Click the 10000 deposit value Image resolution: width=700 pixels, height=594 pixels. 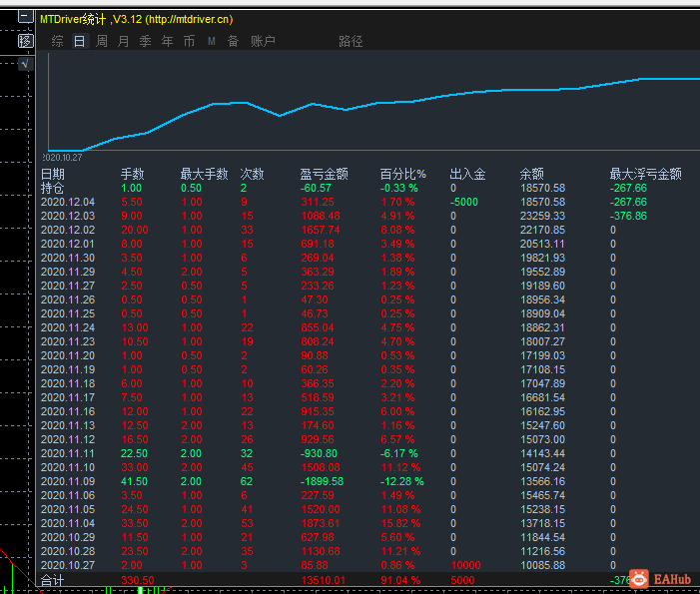[x=465, y=565]
